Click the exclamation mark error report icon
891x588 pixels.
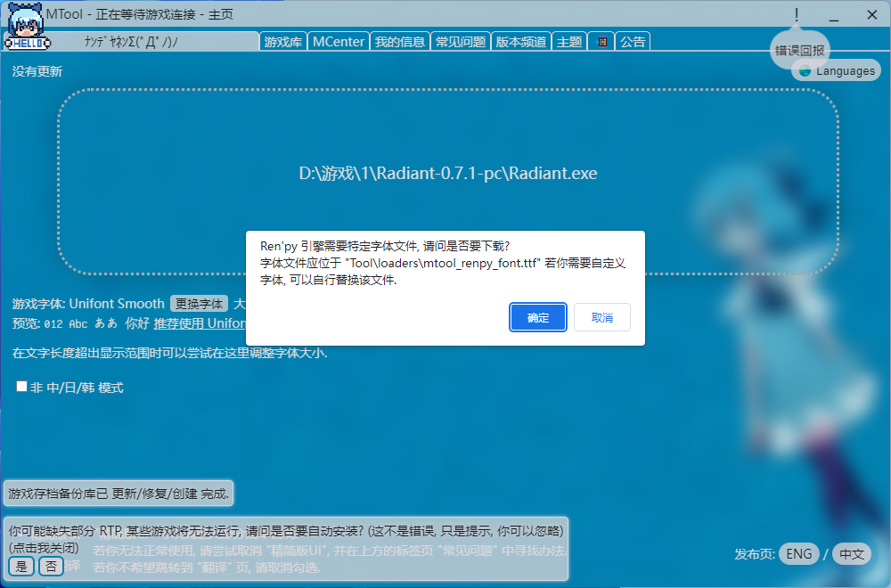(796, 15)
